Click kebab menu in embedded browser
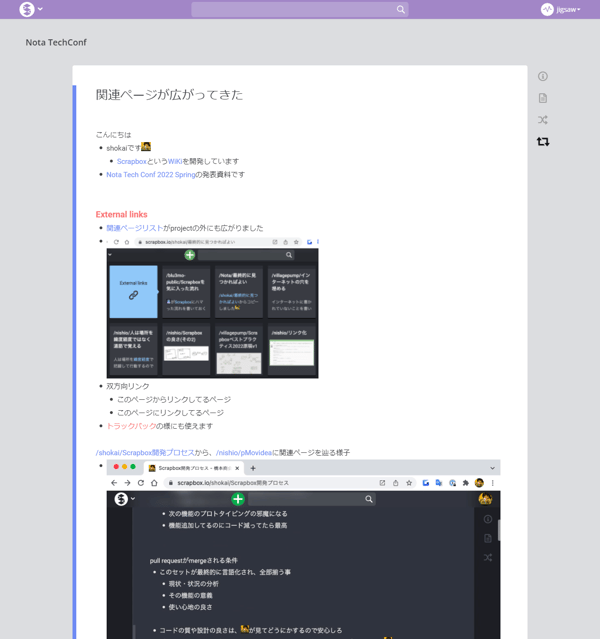 tap(492, 483)
